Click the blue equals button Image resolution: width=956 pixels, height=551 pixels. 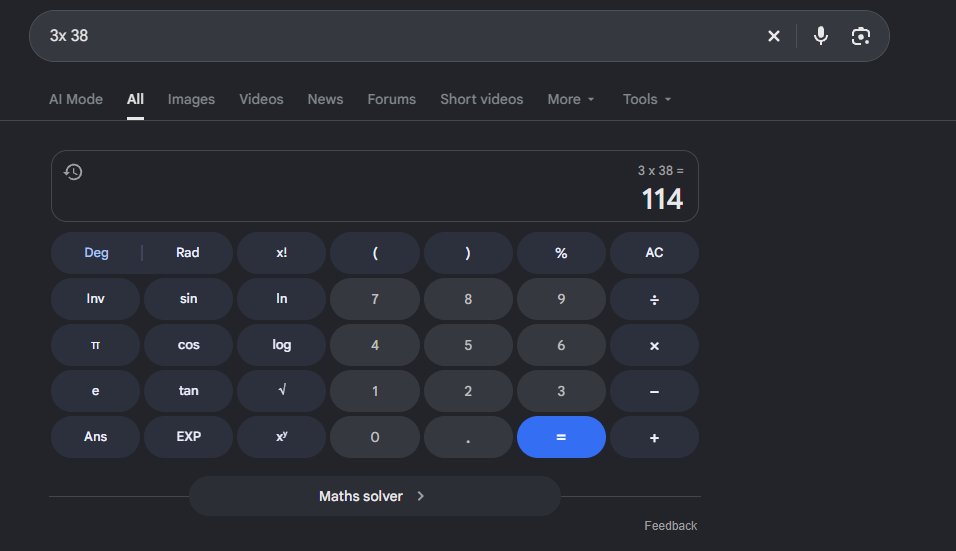[x=561, y=437]
